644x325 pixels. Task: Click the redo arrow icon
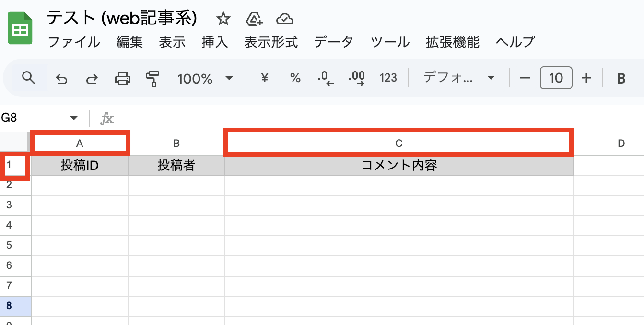point(92,78)
